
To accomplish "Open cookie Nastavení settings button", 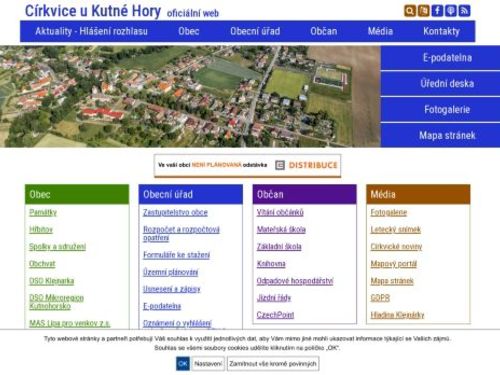I will pyautogui.click(x=208, y=364).
